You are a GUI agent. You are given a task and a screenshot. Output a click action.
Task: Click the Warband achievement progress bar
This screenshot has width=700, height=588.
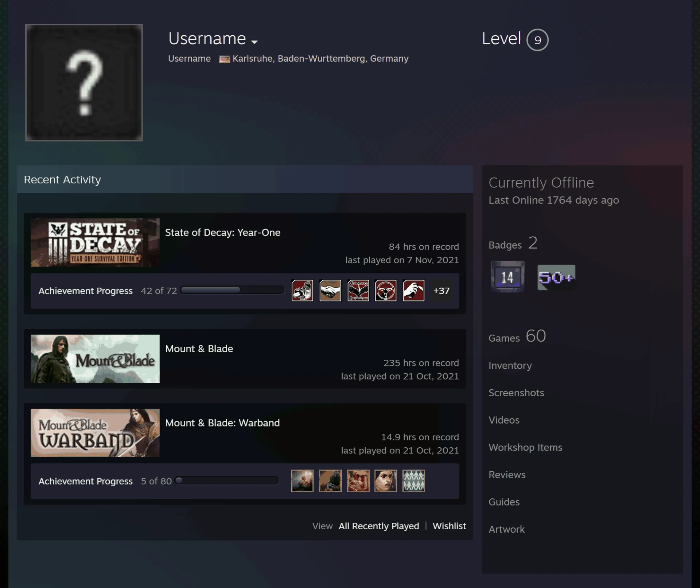coord(227,480)
